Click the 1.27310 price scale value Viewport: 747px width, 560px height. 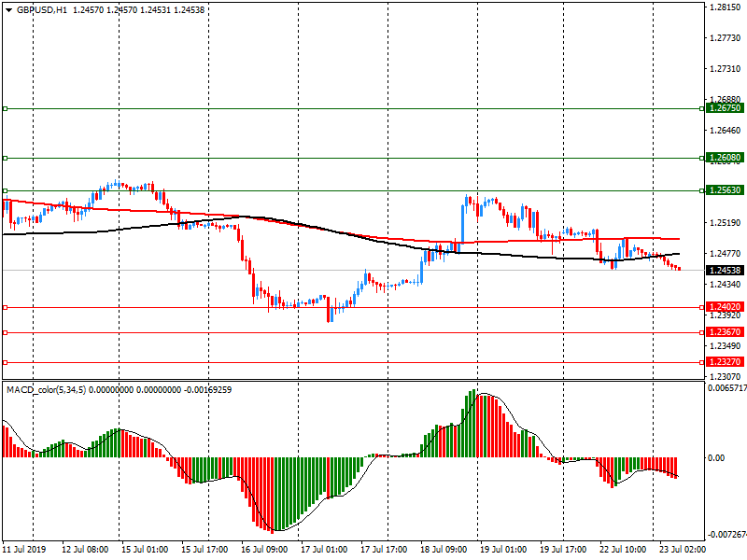(726, 69)
